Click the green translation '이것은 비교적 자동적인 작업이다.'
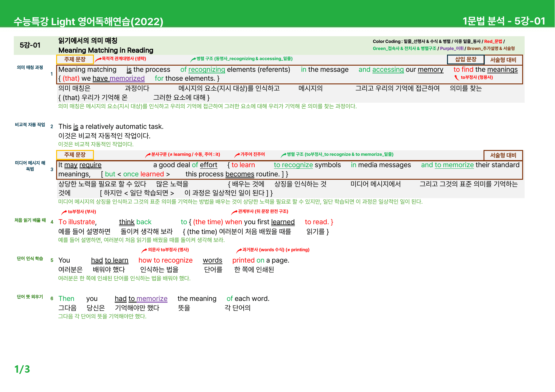 [96, 144]
